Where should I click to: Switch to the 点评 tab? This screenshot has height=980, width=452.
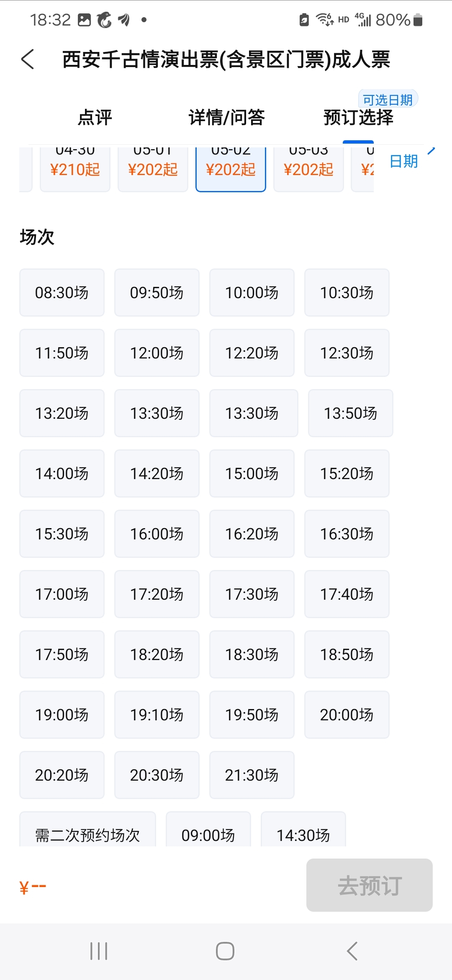click(x=95, y=117)
